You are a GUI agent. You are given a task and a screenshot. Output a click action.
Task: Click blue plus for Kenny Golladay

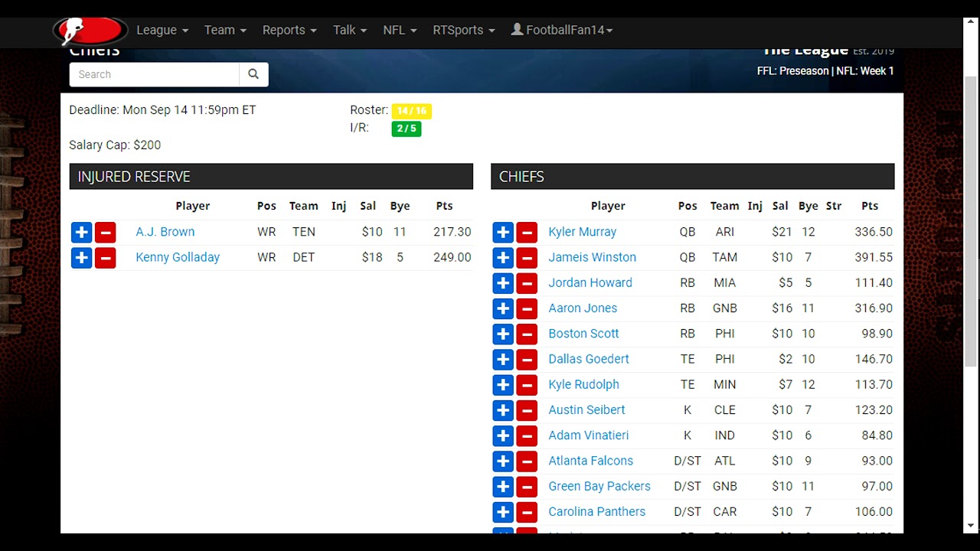tap(81, 258)
